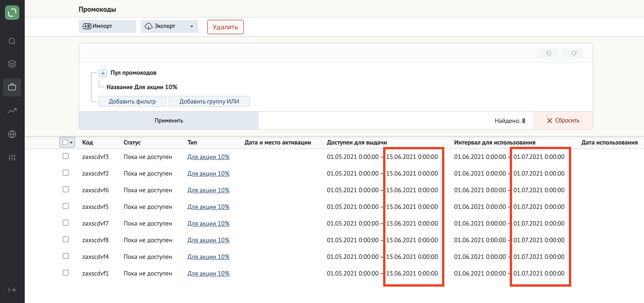Screen dimensions: 644x303
Task: Check the box for zaxscdvf2
Action: (x=65, y=173)
